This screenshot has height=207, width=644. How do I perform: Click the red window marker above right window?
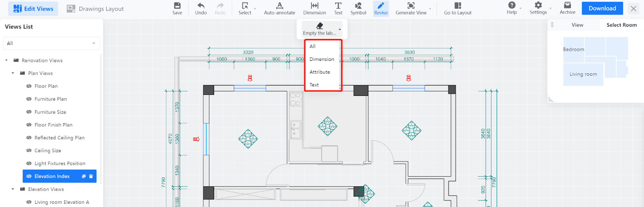pos(409,78)
